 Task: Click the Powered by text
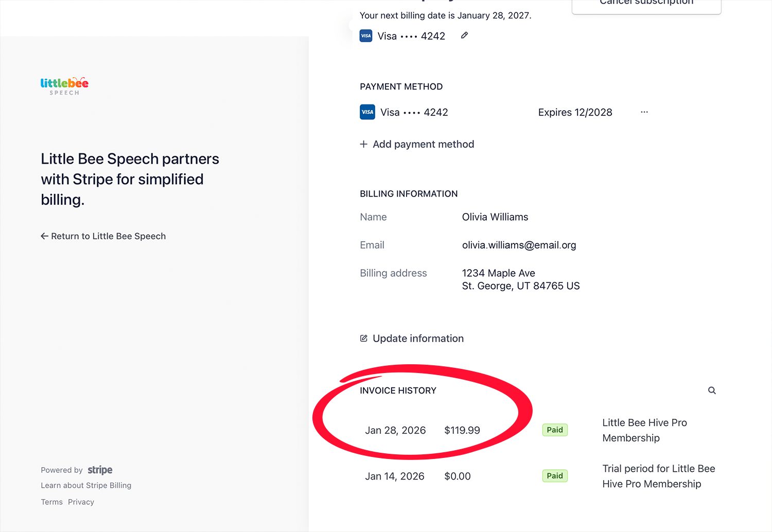[x=62, y=470]
